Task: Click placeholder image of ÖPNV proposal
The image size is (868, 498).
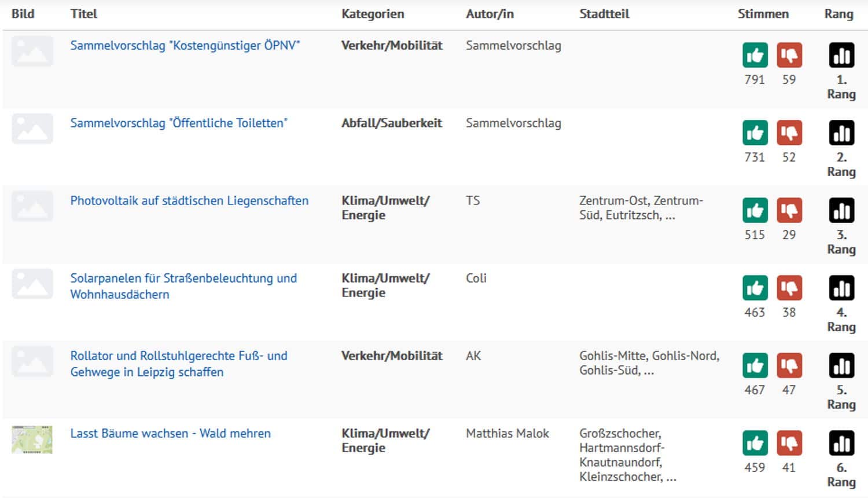Action: tap(32, 51)
